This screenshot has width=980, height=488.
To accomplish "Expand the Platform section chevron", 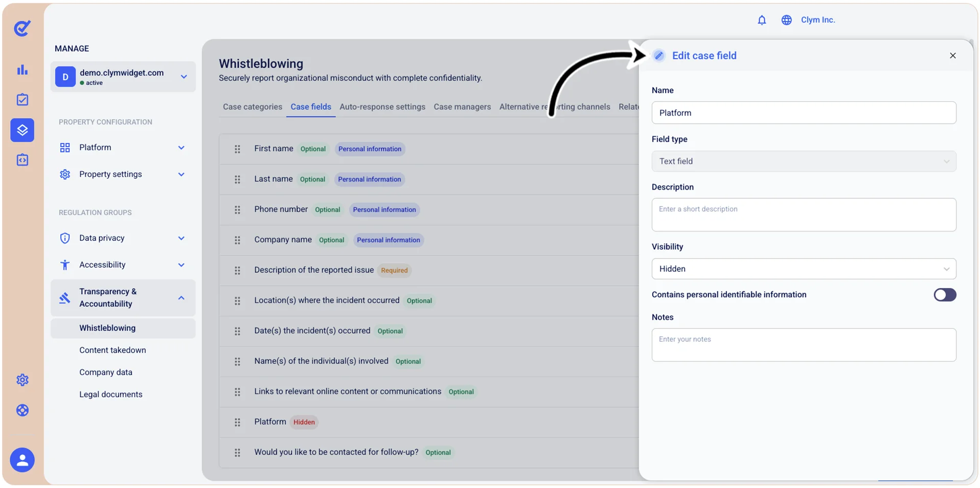I will point(181,148).
